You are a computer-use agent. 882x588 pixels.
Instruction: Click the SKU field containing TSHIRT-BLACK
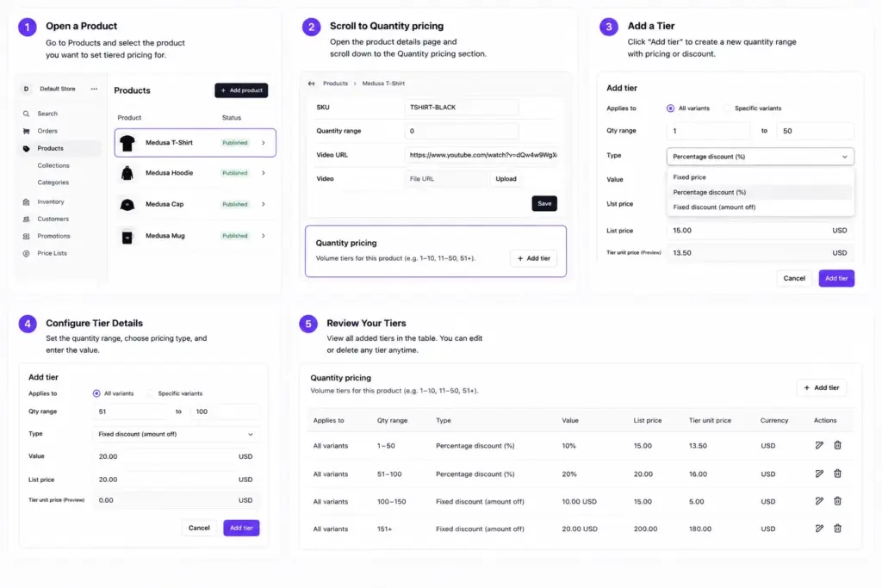pos(462,108)
